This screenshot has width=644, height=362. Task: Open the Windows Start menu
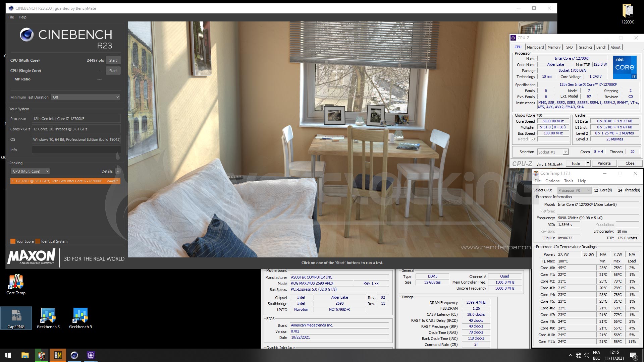[x=8, y=355]
